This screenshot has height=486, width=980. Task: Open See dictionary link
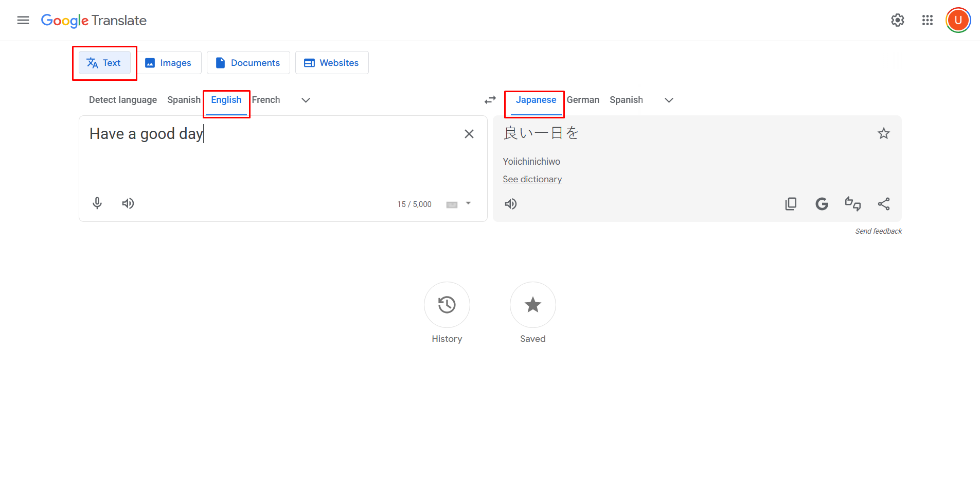tap(532, 179)
